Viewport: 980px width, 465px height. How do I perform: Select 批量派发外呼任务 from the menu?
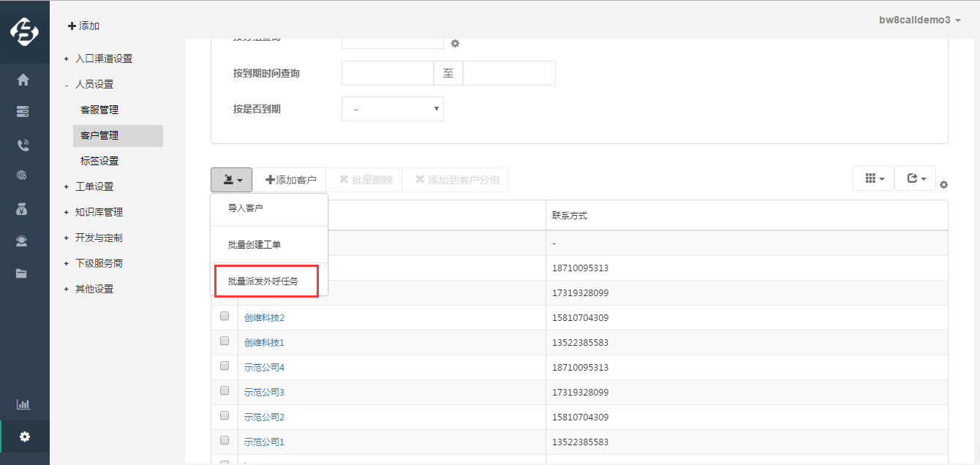(263, 281)
